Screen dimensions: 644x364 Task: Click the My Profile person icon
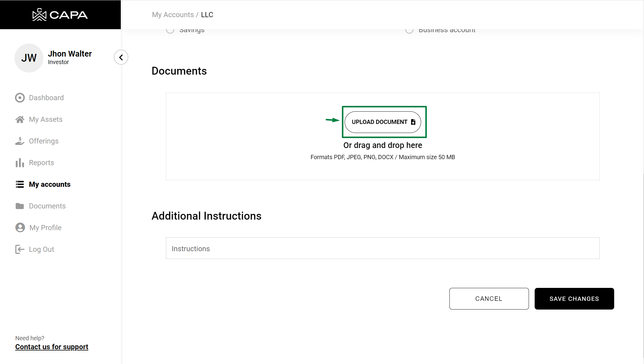(x=20, y=227)
